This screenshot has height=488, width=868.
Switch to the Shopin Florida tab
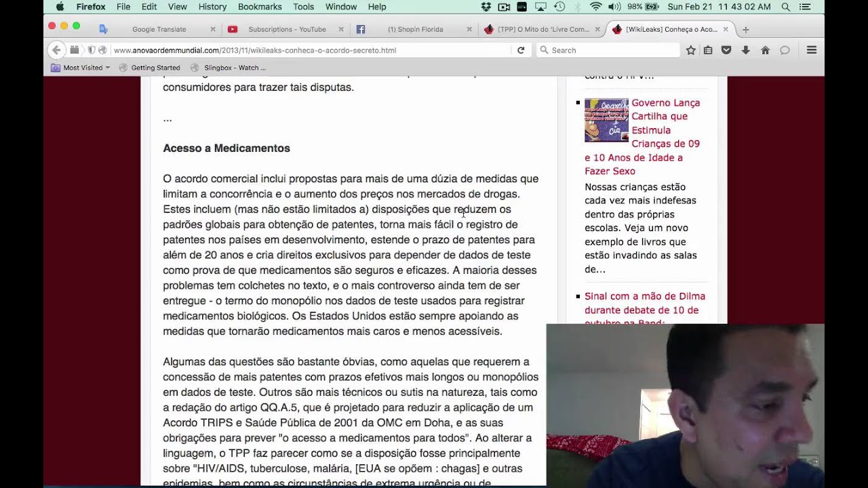[x=414, y=29]
